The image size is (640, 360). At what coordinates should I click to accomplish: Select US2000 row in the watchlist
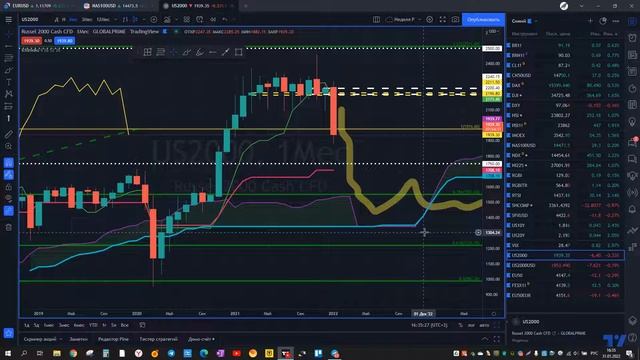tap(565, 255)
